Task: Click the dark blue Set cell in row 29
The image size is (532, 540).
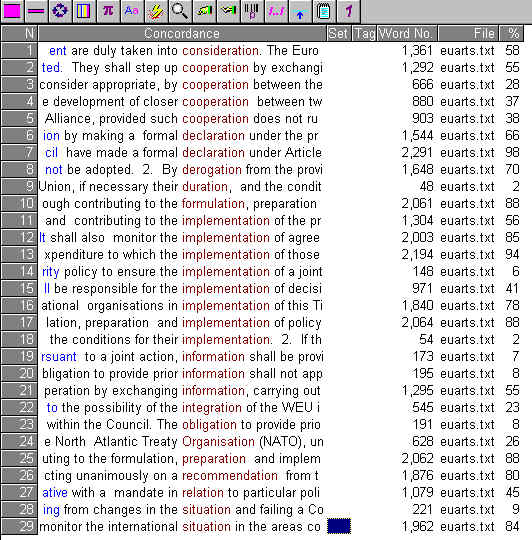Action: 339,526
